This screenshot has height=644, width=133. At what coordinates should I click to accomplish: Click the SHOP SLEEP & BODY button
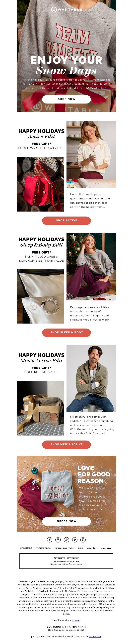[x=66, y=332]
